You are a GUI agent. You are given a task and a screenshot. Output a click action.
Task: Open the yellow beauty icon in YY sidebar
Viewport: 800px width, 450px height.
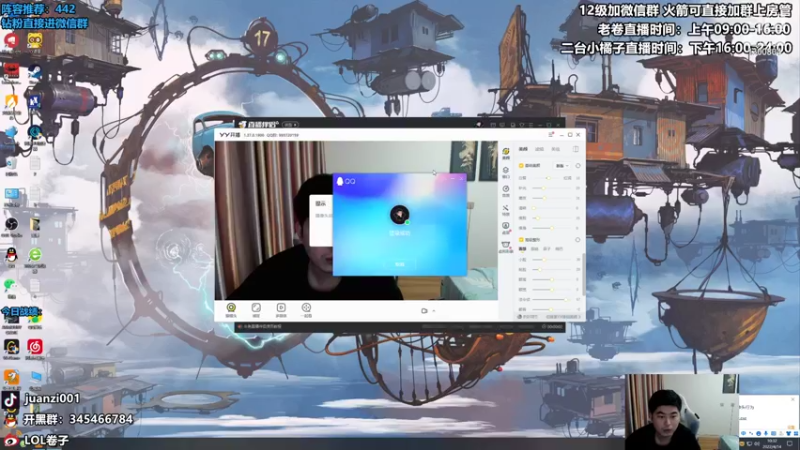[x=506, y=152]
